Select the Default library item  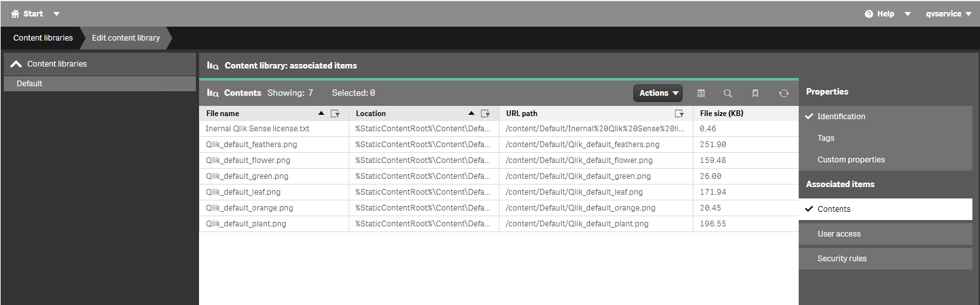100,84
